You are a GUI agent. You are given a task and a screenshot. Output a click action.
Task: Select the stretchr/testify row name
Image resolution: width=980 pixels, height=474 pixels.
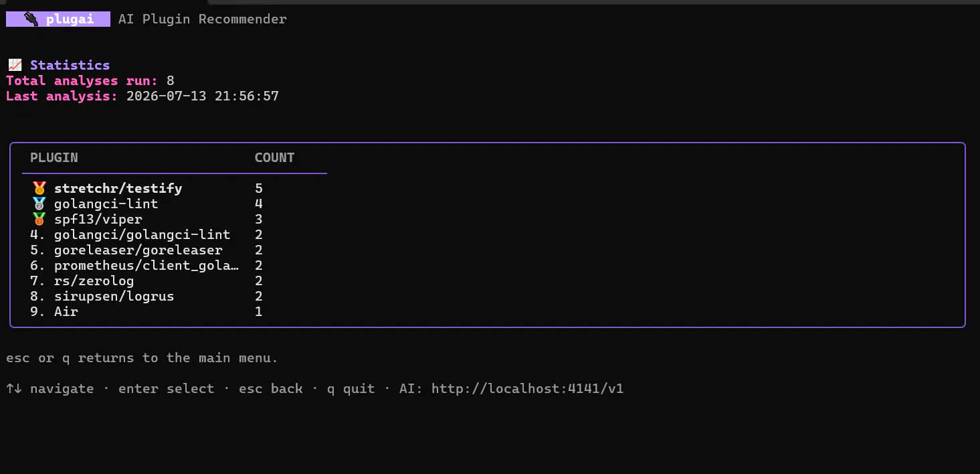118,188
